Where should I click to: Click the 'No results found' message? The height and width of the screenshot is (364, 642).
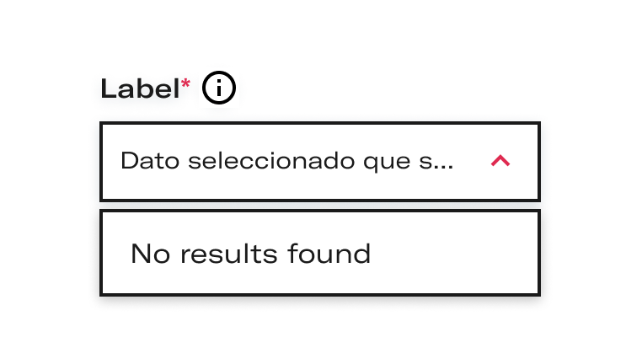(250, 254)
